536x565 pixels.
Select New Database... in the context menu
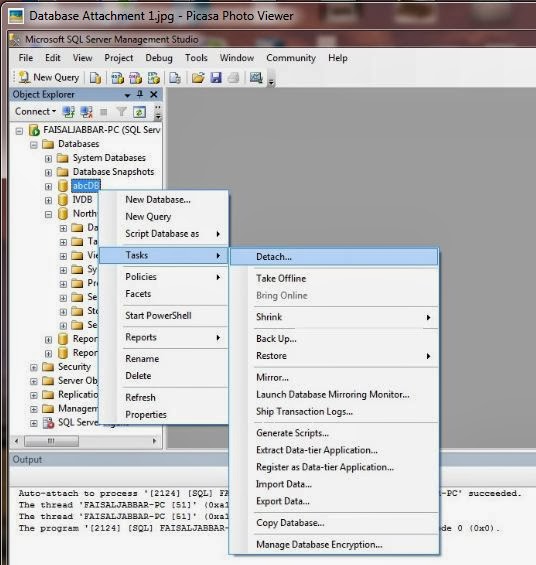click(x=164, y=199)
